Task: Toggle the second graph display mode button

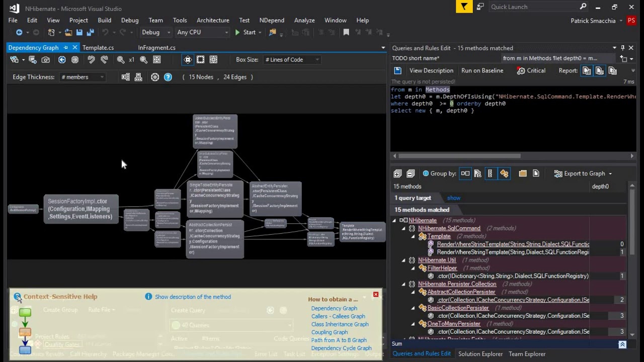Action: 201,59
